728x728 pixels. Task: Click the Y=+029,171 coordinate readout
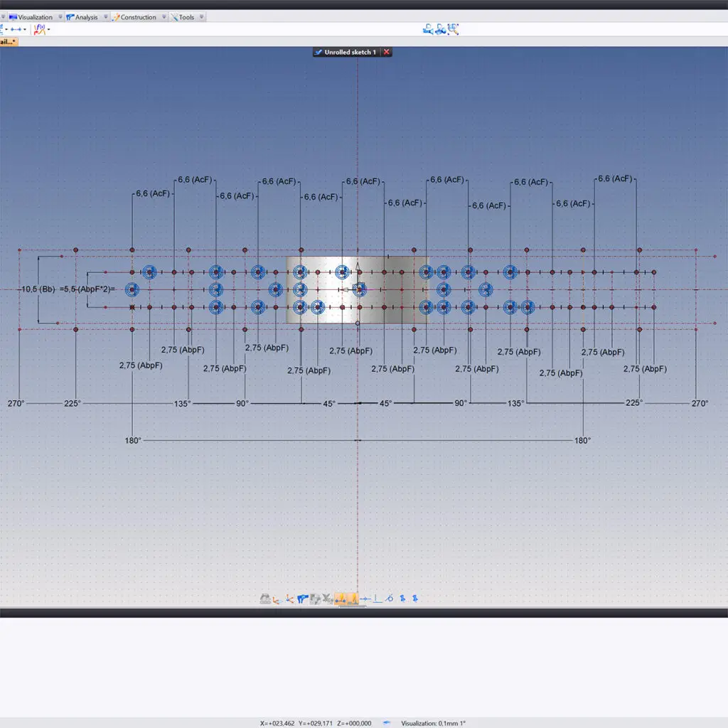pos(316,723)
